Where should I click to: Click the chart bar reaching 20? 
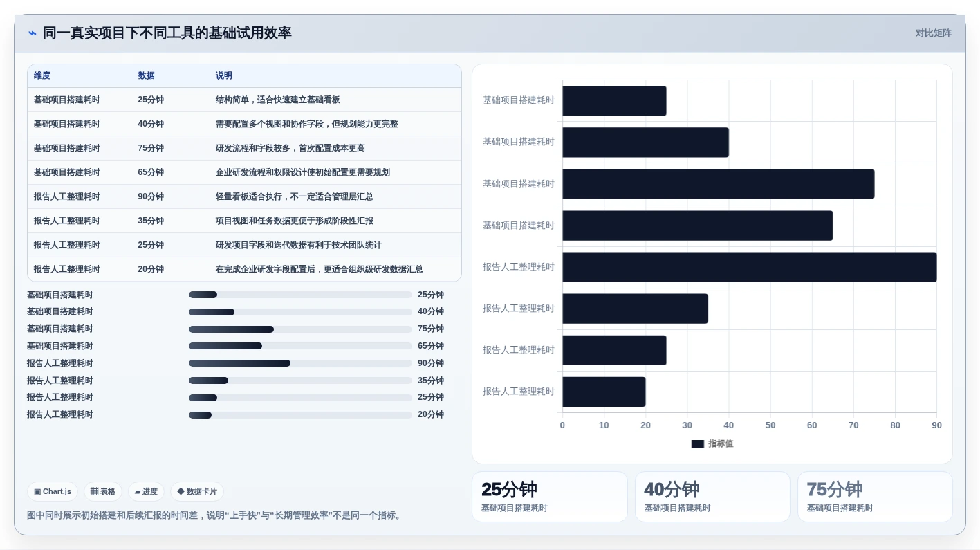pyautogui.click(x=604, y=392)
